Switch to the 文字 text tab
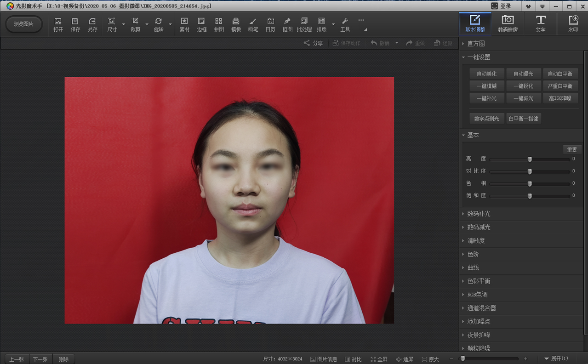588x364 pixels. click(540, 23)
